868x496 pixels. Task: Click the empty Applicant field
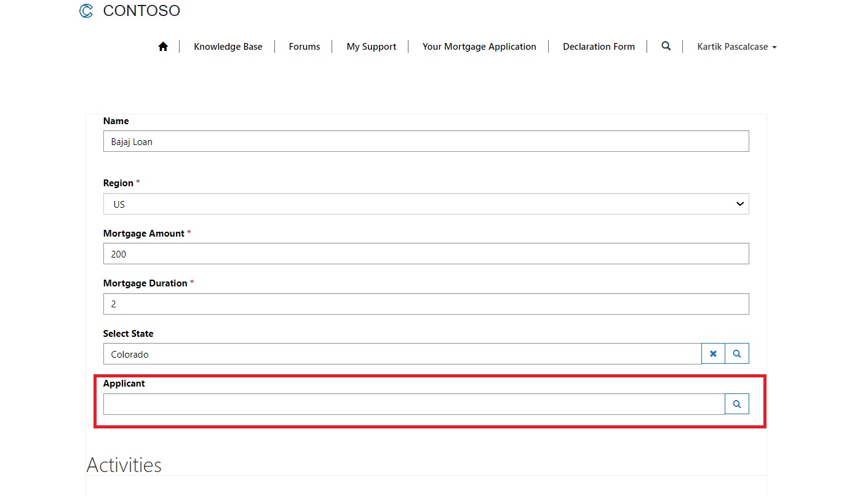click(413, 404)
